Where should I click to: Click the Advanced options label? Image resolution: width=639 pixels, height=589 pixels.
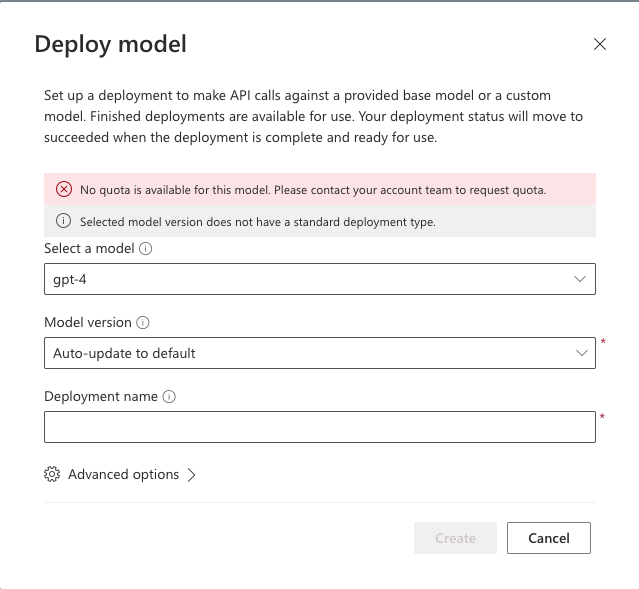[x=123, y=474]
